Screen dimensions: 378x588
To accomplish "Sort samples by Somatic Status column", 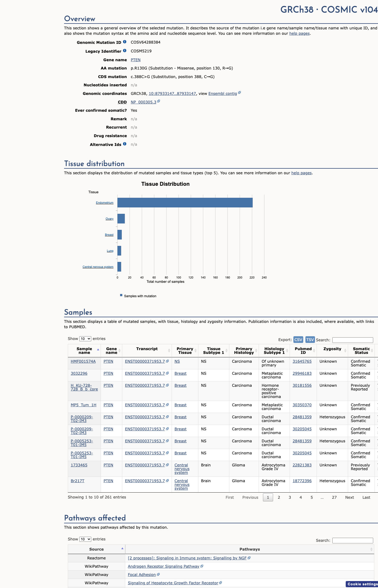I will [361, 351].
